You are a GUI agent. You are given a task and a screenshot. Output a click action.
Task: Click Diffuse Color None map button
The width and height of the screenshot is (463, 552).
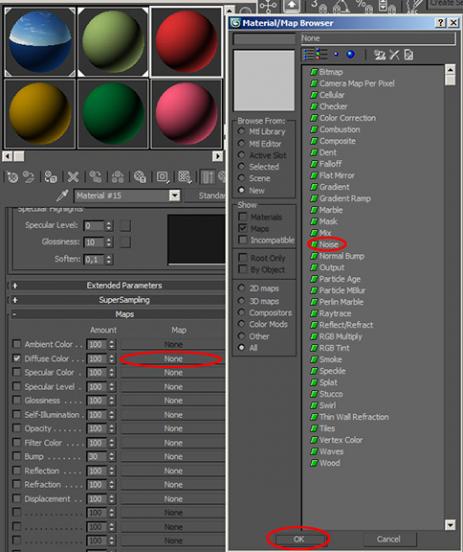pyautogui.click(x=172, y=359)
